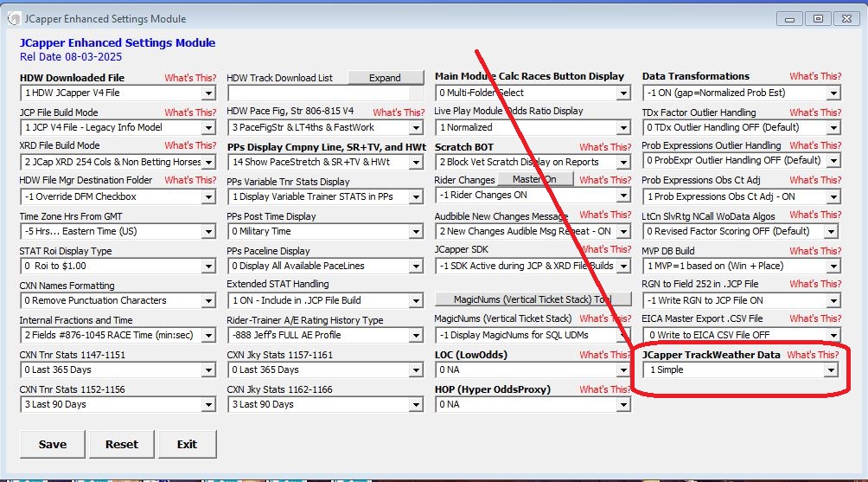Click What's This? for JCP File Build Mode

click(190, 112)
